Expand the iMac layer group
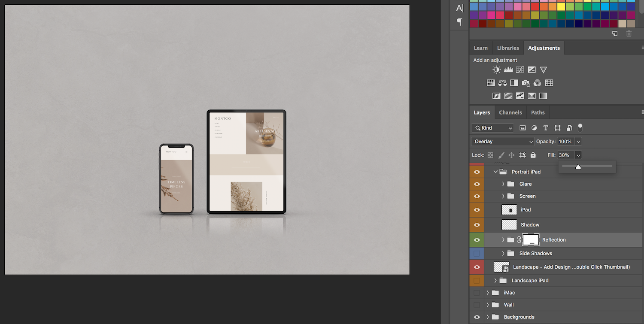The image size is (644, 324). pos(488,293)
